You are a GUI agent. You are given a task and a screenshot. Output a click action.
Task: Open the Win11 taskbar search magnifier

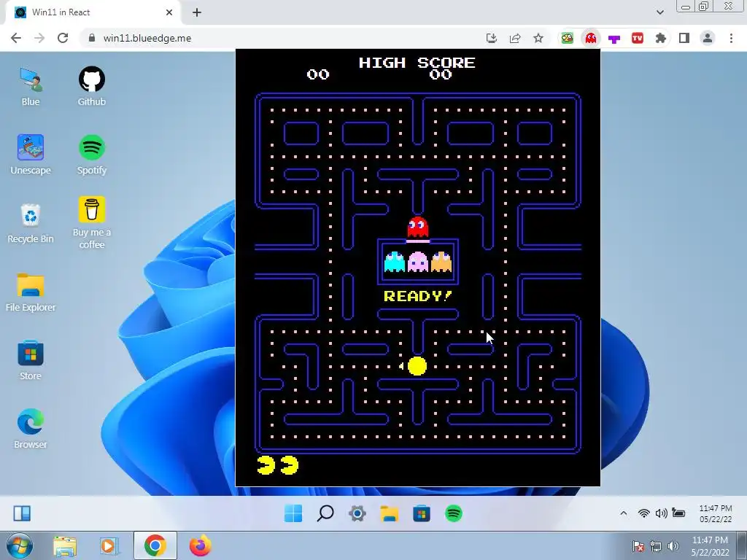pyautogui.click(x=325, y=513)
